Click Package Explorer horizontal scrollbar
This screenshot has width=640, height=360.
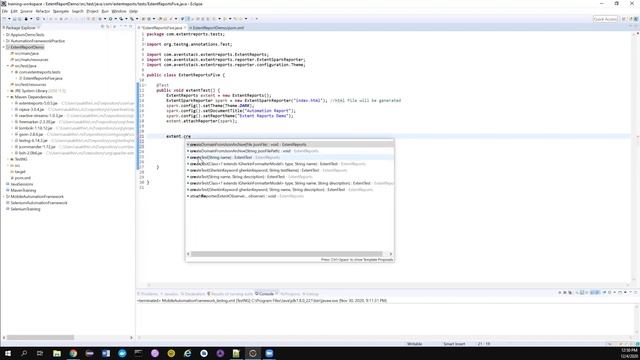pyautogui.click(x=40, y=338)
